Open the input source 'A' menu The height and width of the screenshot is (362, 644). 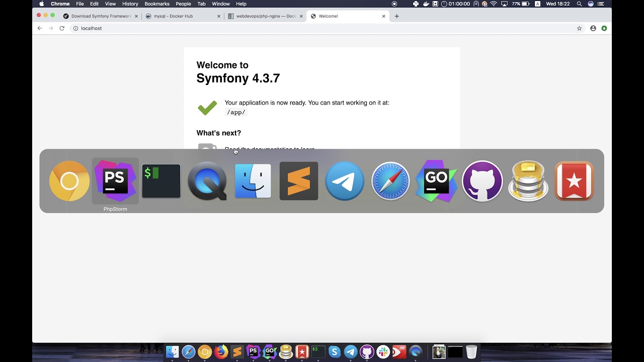click(537, 4)
